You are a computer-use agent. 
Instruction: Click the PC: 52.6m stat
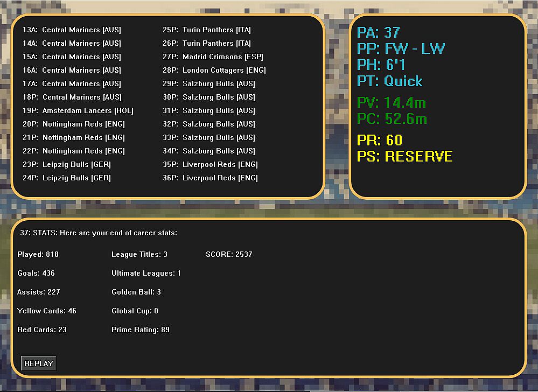tap(392, 119)
